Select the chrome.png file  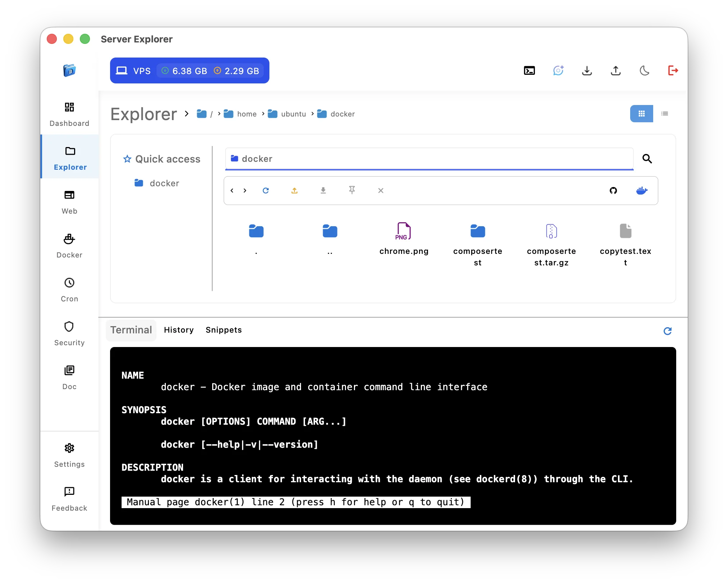(x=404, y=239)
